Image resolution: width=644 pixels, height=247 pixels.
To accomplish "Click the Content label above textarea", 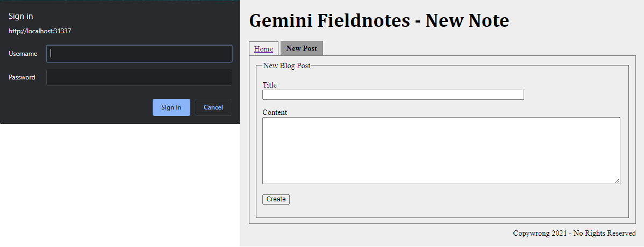I will pyautogui.click(x=275, y=112).
